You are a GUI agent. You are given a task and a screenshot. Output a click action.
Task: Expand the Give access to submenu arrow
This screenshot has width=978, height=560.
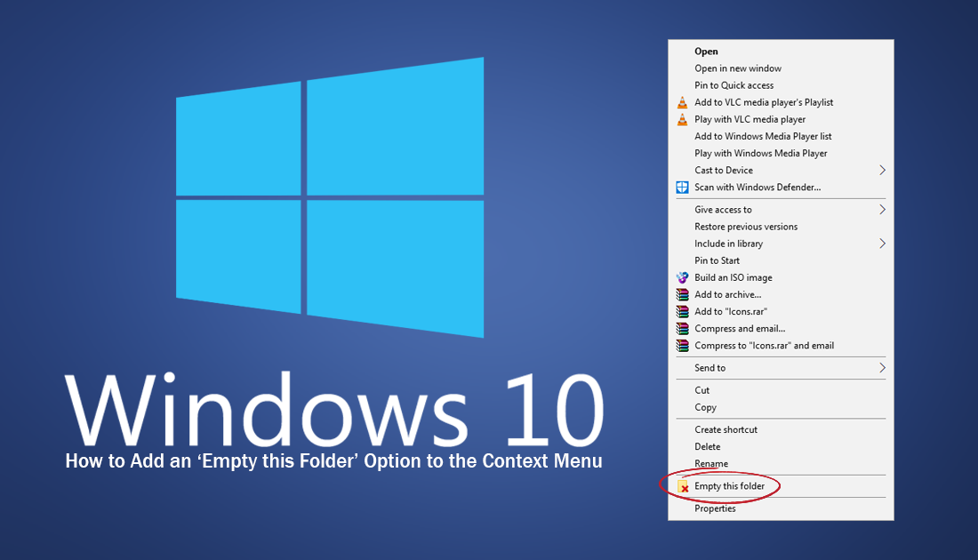point(882,210)
